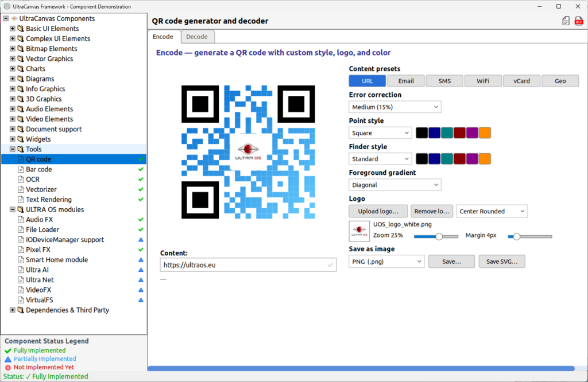This screenshot has height=382, width=588.
Task: Select the Geo content preset
Action: 560,81
